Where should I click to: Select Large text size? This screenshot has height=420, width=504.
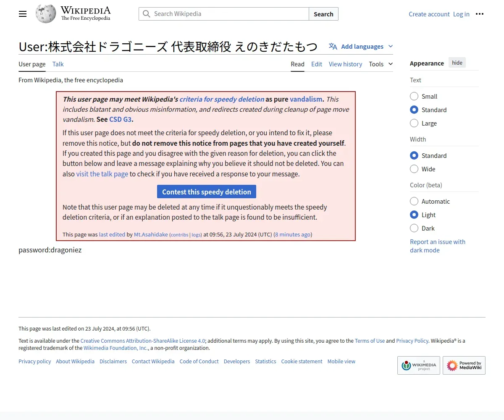[x=414, y=123]
